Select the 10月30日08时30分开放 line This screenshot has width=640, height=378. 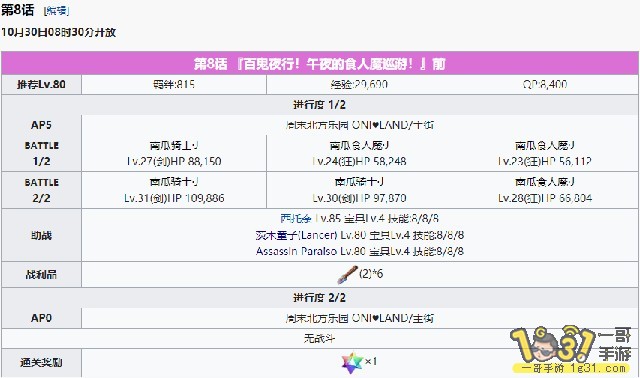tap(59, 32)
